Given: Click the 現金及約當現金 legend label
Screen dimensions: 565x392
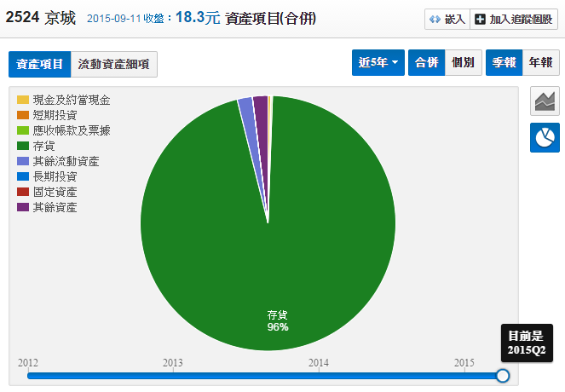Looking at the screenshot, I should (x=72, y=100).
